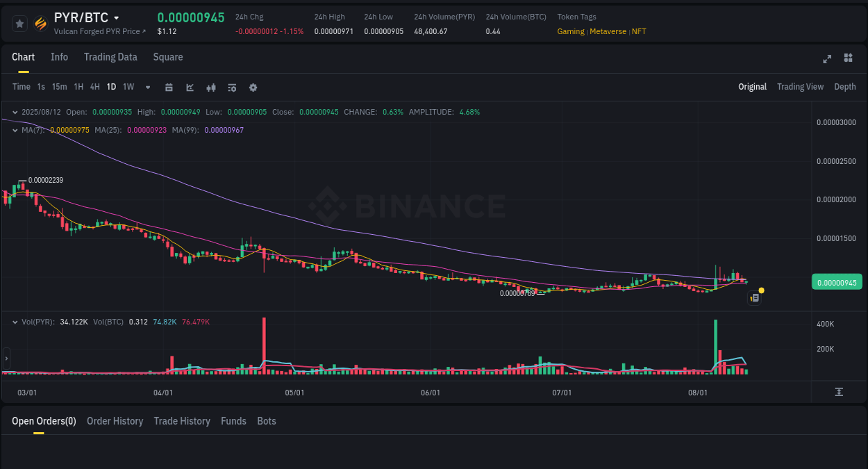Image resolution: width=868 pixels, height=469 pixels.
Task: Open the chart date range calendar picker
Action: (x=169, y=87)
